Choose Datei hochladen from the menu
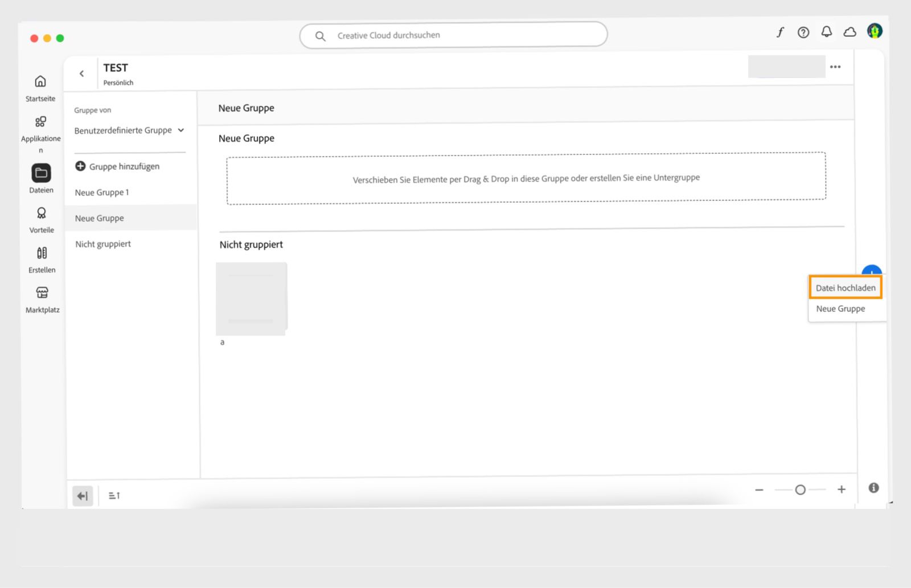Viewport: 911px width, 588px height. [846, 287]
